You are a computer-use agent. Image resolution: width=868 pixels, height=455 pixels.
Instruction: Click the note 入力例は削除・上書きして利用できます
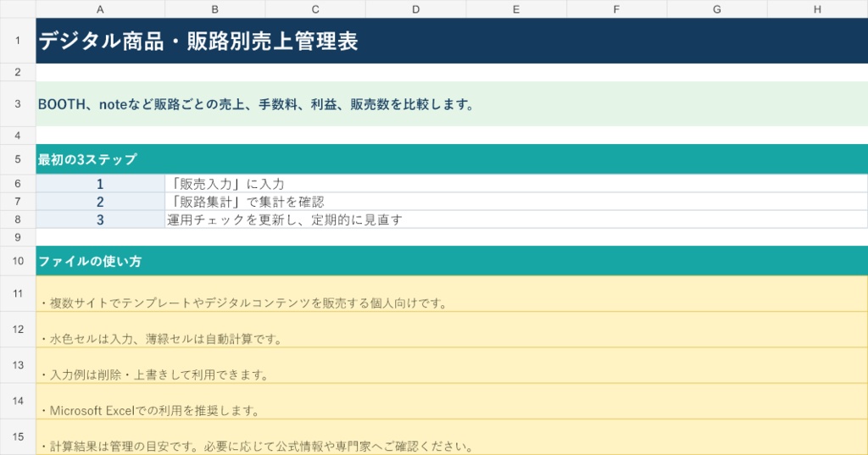pyautogui.click(x=452, y=365)
